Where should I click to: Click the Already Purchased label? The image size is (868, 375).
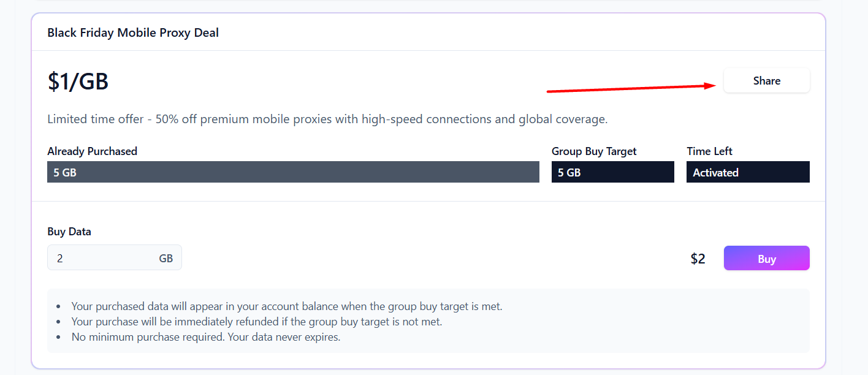point(92,151)
